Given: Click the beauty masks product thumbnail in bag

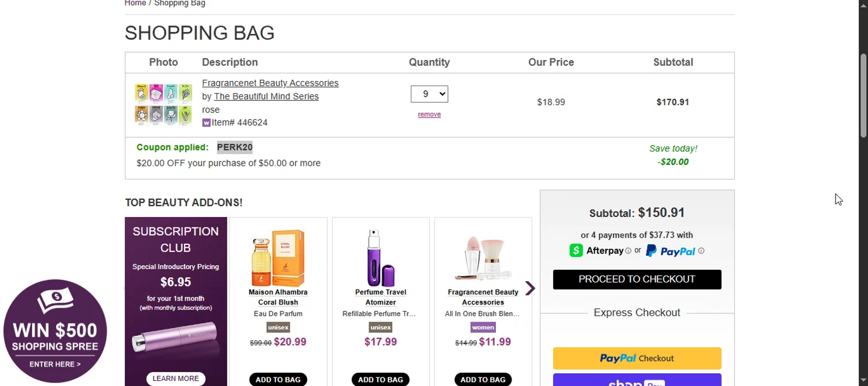Looking at the screenshot, I should (164, 105).
